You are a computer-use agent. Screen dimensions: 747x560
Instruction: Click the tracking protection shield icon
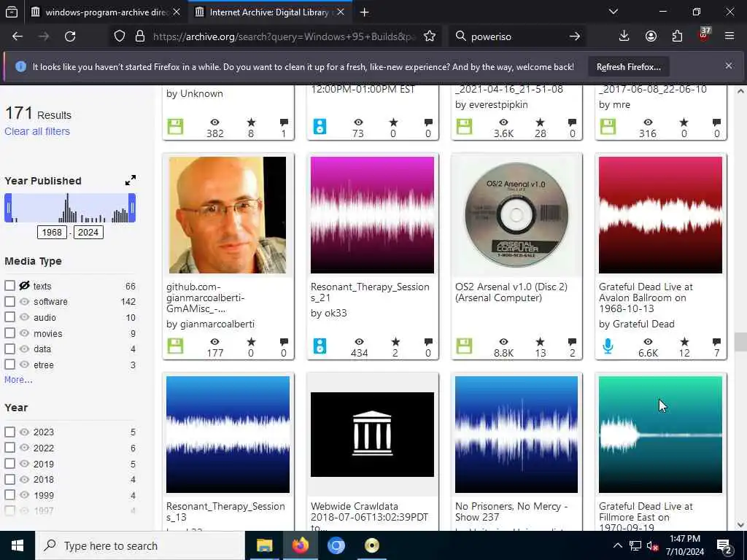[x=120, y=36]
